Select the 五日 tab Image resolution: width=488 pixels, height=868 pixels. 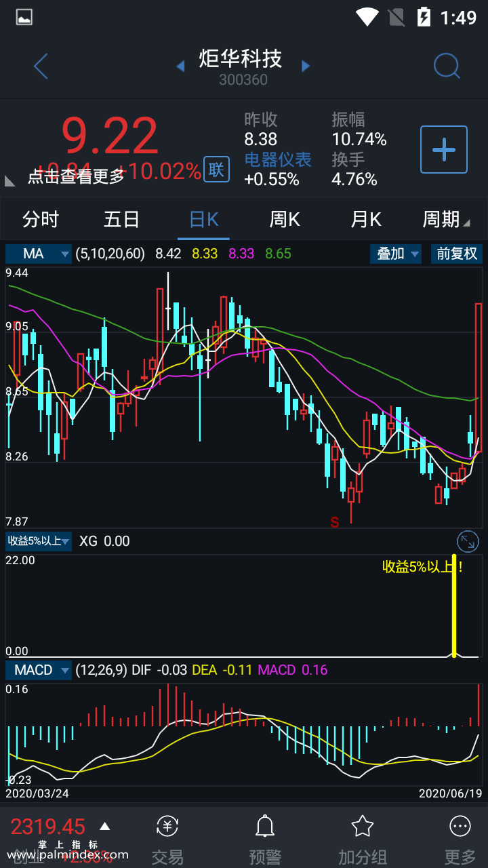[122, 219]
